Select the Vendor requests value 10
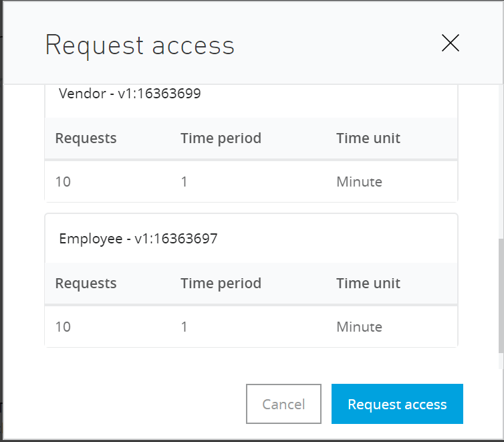This screenshot has height=442, width=504. pyautogui.click(x=63, y=182)
